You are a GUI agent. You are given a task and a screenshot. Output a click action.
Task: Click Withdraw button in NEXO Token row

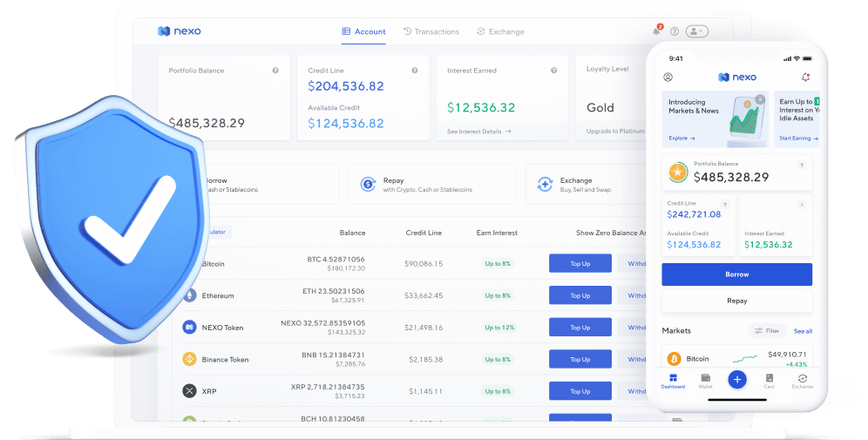point(632,328)
